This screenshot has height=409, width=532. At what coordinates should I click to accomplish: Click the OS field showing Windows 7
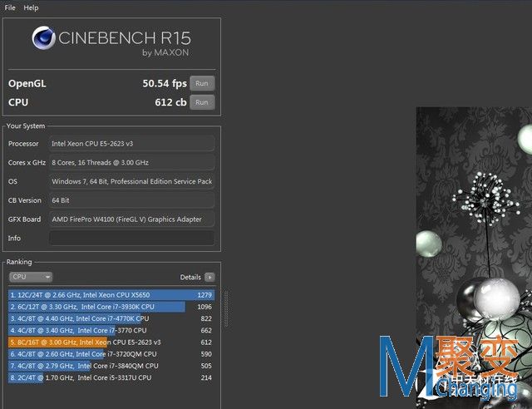[131, 181]
